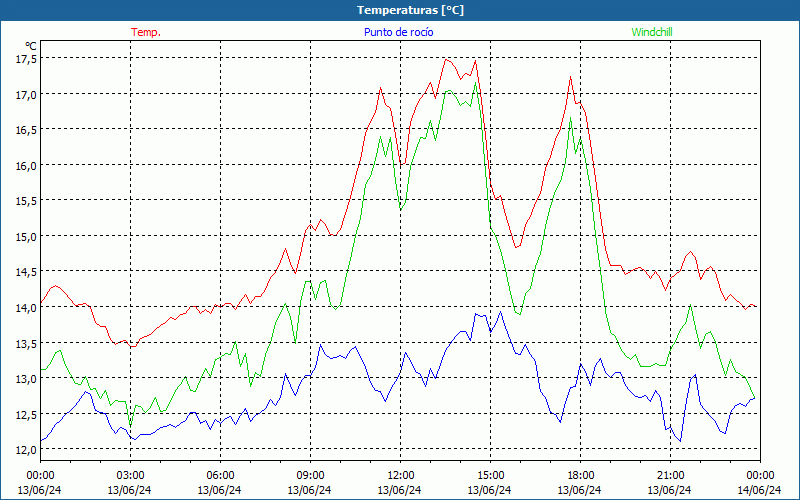This screenshot has width=800, height=500.
Task: Click the red Temp. legend label
Action: pyautogui.click(x=146, y=32)
